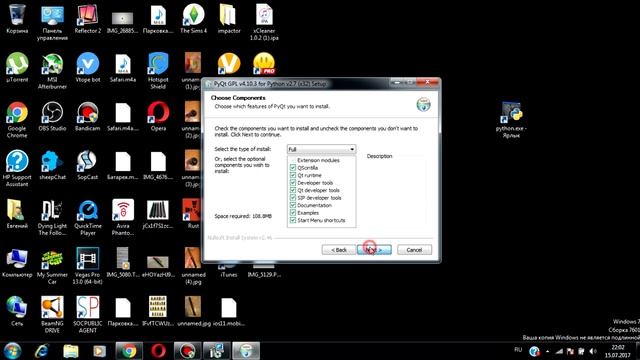Open the python.exe shortcut on desktop
The image size is (640, 360).
511,120
